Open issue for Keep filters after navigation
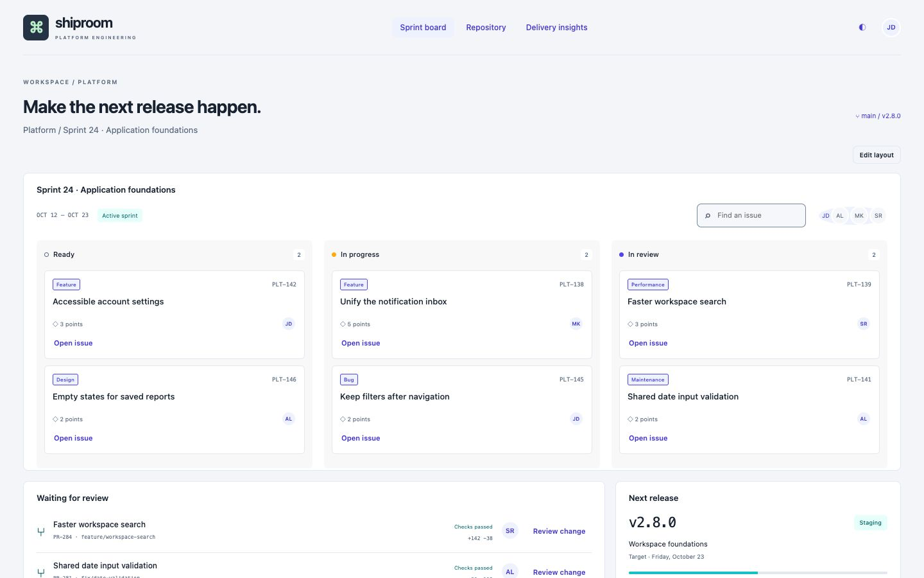Screen dimensions: 924x578 [x=361, y=438]
